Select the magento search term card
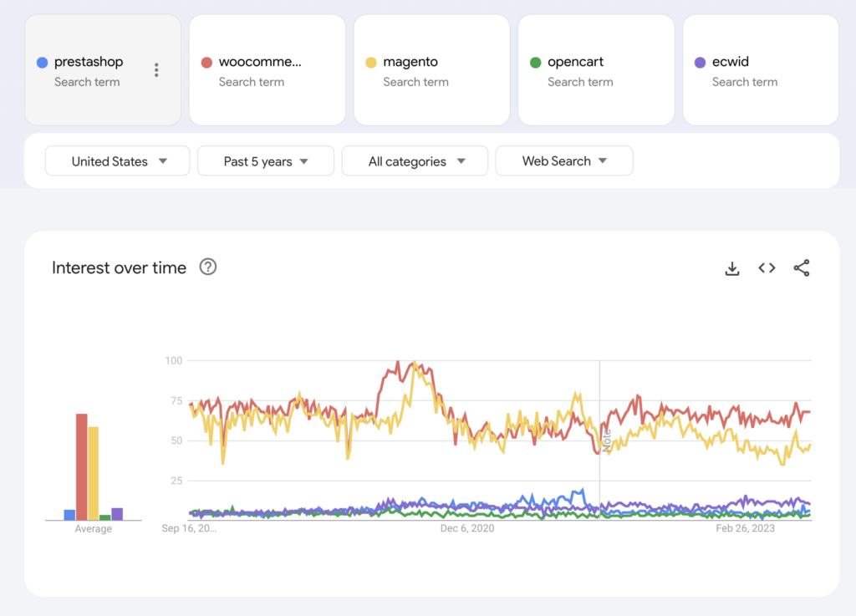Viewport: 856px width, 616px height. (x=432, y=70)
